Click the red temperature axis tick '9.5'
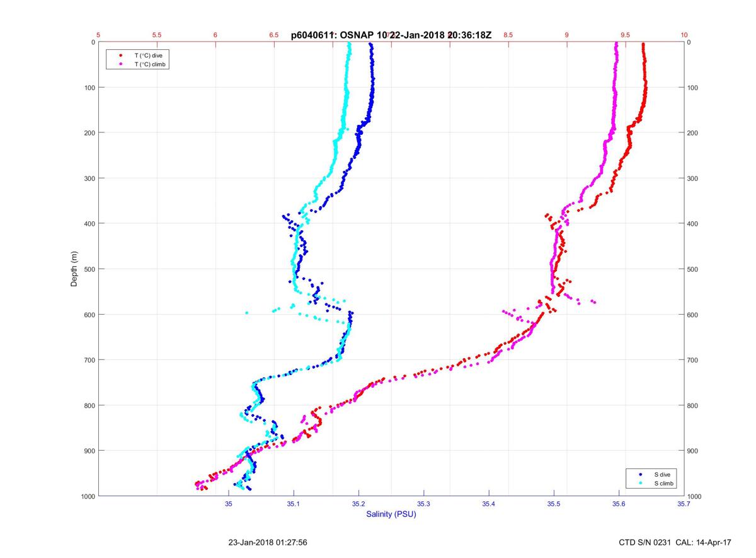The image size is (756, 558). [626, 35]
